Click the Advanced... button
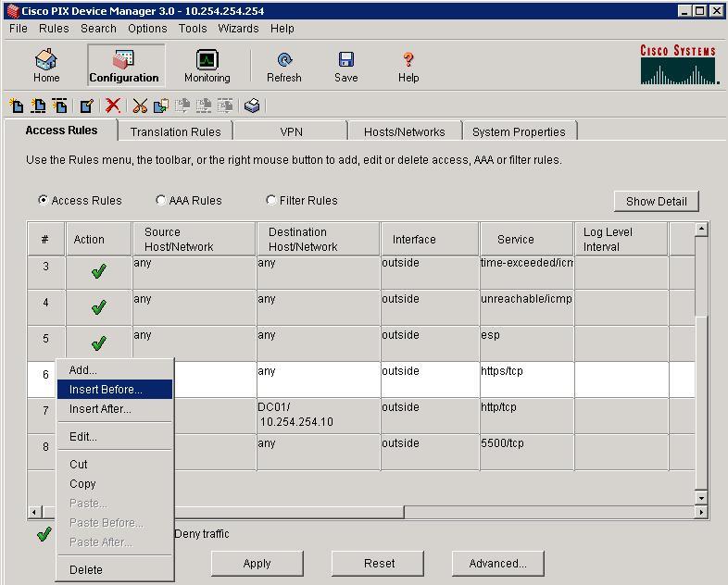The image size is (728, 585). click(x=497, y=563)
